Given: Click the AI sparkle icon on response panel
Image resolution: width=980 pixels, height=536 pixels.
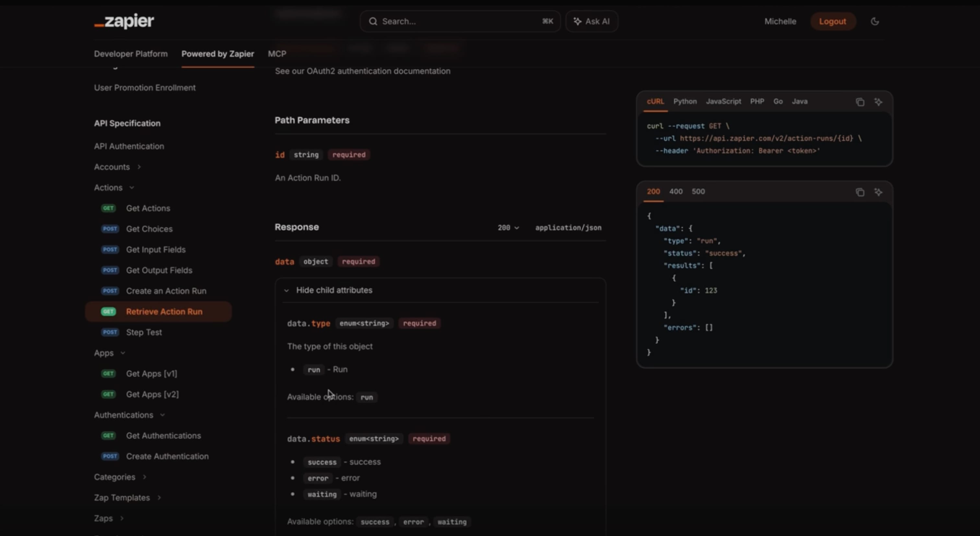Looking at the screenshot, I should point(878,192).
